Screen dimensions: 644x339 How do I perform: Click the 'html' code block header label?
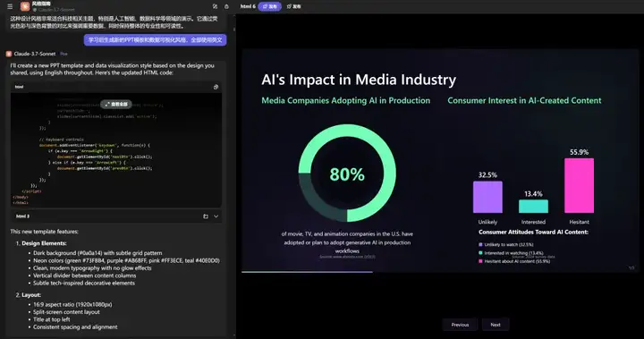pos(20,87)
